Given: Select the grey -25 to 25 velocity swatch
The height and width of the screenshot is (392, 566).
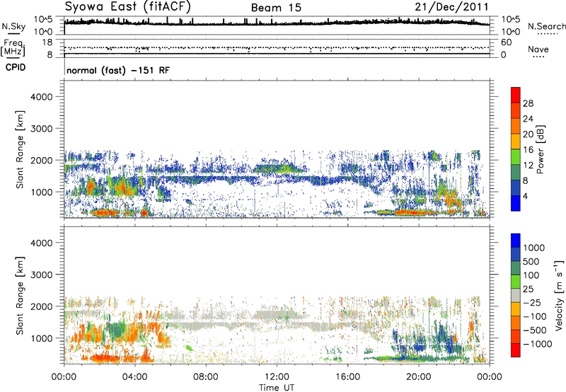Looking at the screenshot, I should [516, 295].
